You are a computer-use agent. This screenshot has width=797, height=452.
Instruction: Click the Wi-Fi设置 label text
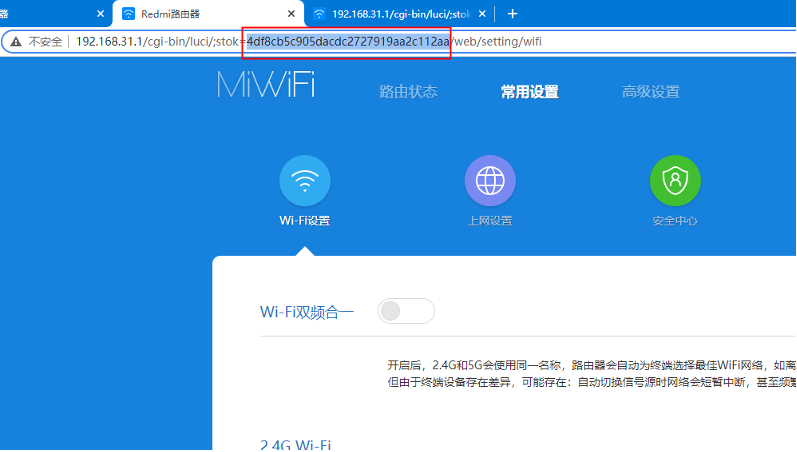tap(304, 221)
